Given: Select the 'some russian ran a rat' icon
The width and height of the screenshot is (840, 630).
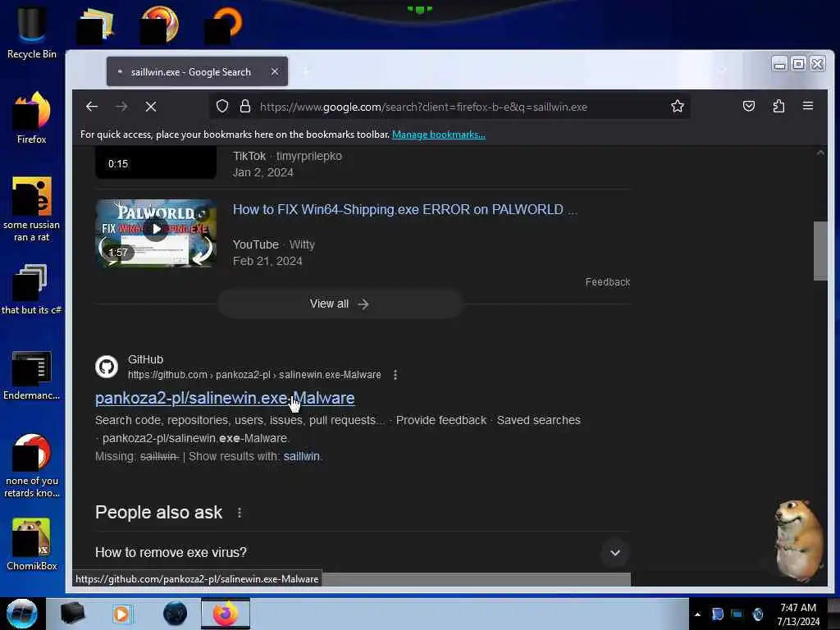Looking at the screenshot, I should tap(32, 209).
